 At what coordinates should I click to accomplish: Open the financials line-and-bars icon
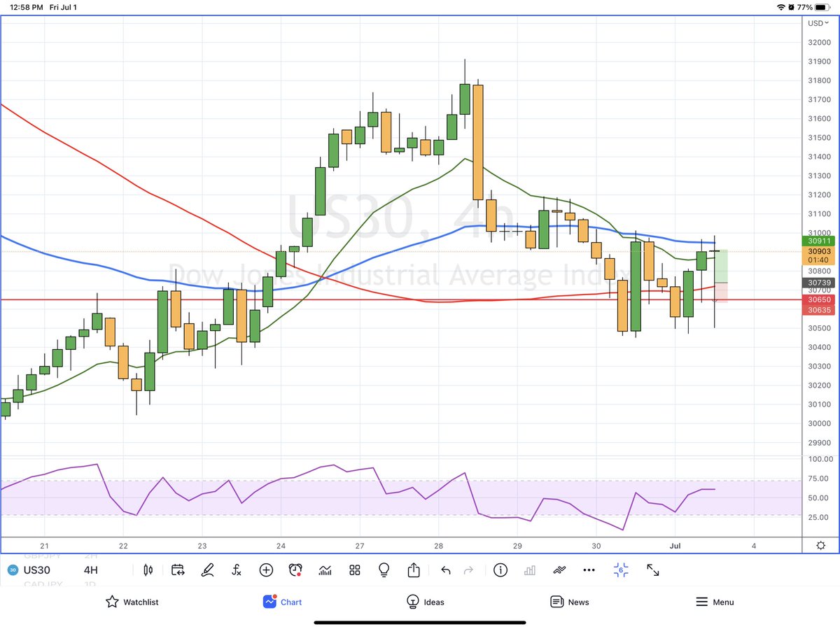point(325,570)
